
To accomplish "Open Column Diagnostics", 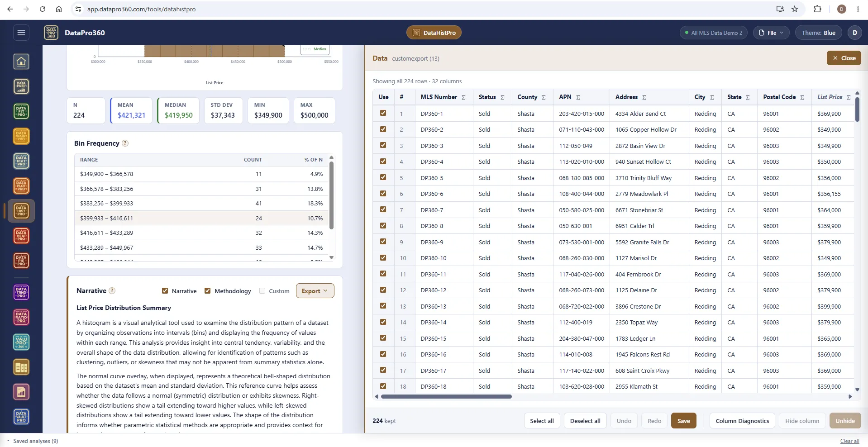I will click(x=742, y=421).
